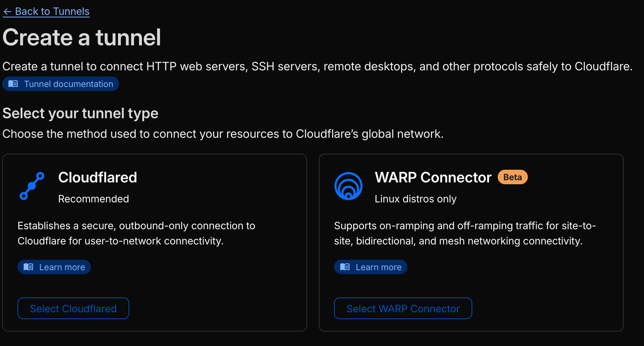Go back to Tunnels page

(52, 12)
